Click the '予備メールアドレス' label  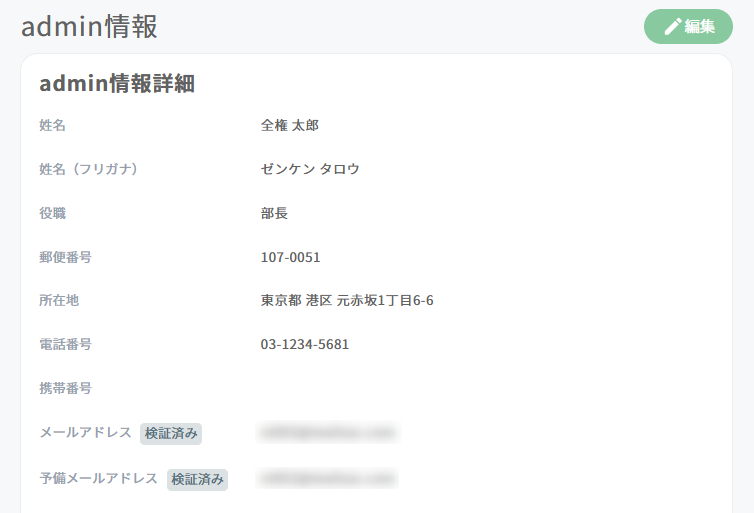(99, 478)
